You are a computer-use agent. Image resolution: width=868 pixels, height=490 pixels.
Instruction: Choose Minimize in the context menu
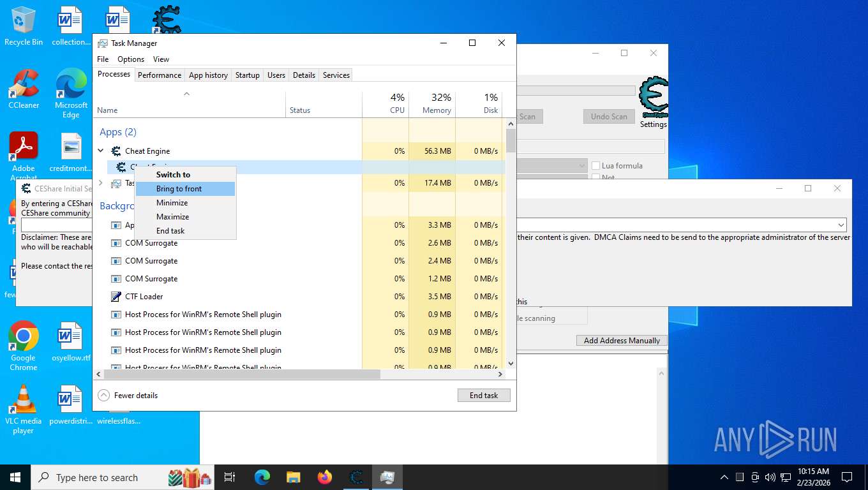point(185,203)
